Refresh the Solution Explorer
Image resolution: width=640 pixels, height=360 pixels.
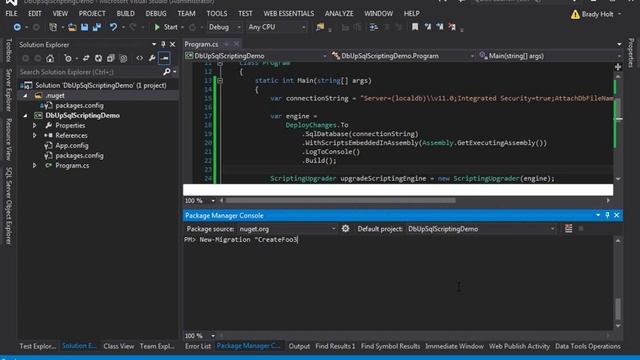coord(98,58)
